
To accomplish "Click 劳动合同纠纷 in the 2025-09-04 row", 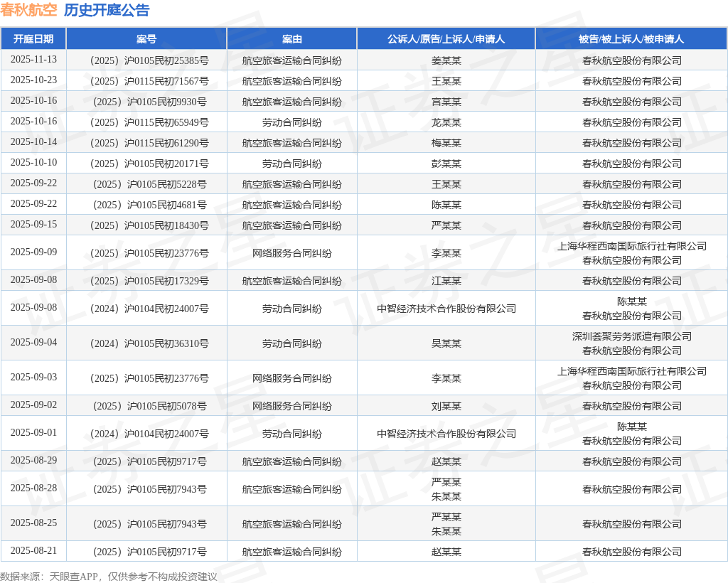I will (292, 343).
